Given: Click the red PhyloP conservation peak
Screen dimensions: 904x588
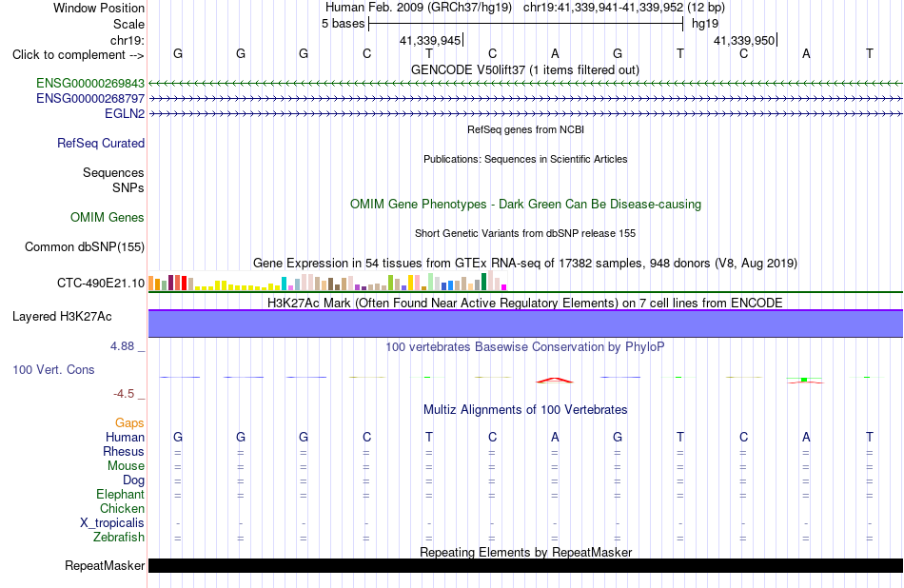Looking at the screenshot, I should (x=555, y=380).
